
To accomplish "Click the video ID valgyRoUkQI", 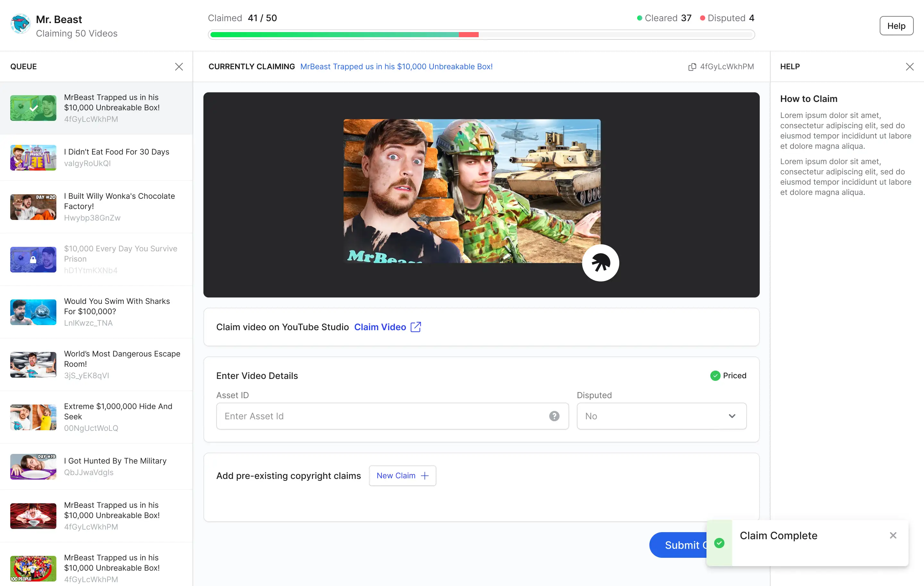I will (x=88, y=163).
